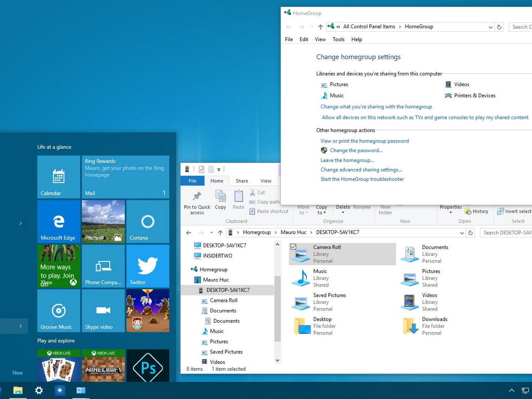Expand the HomeGroup address bar dropdown

(490, 27)
